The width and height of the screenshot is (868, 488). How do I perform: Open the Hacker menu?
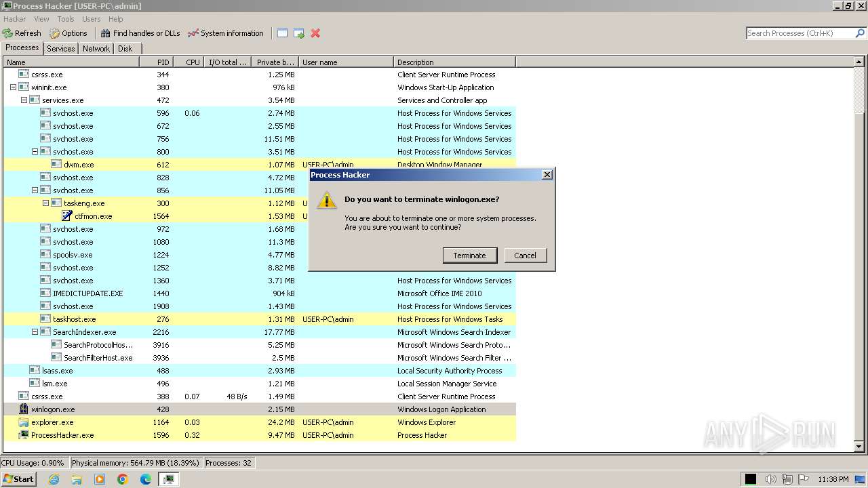15,19
